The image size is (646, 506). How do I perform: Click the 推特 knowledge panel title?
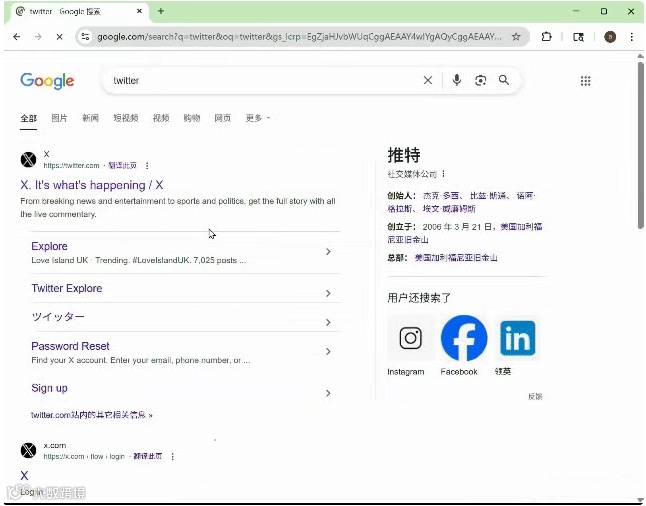point(404,155)
